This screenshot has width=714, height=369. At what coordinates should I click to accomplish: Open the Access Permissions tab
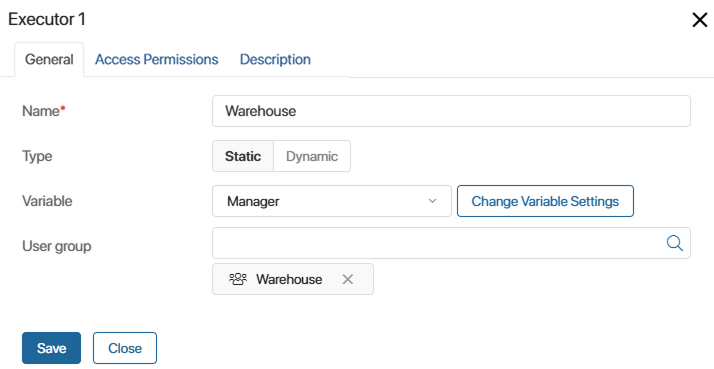pos(157,60)
